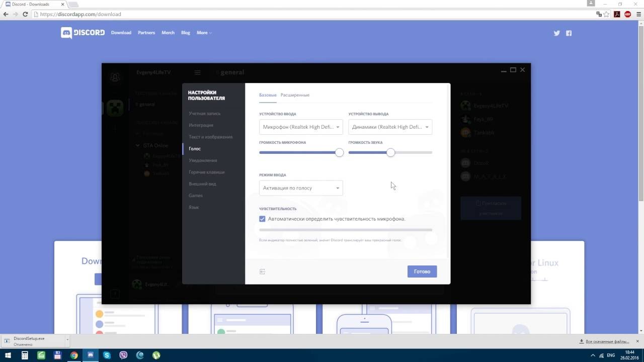The image size is (644, 362).
Task: Open Partners link in website header
Action: [146, 33]
